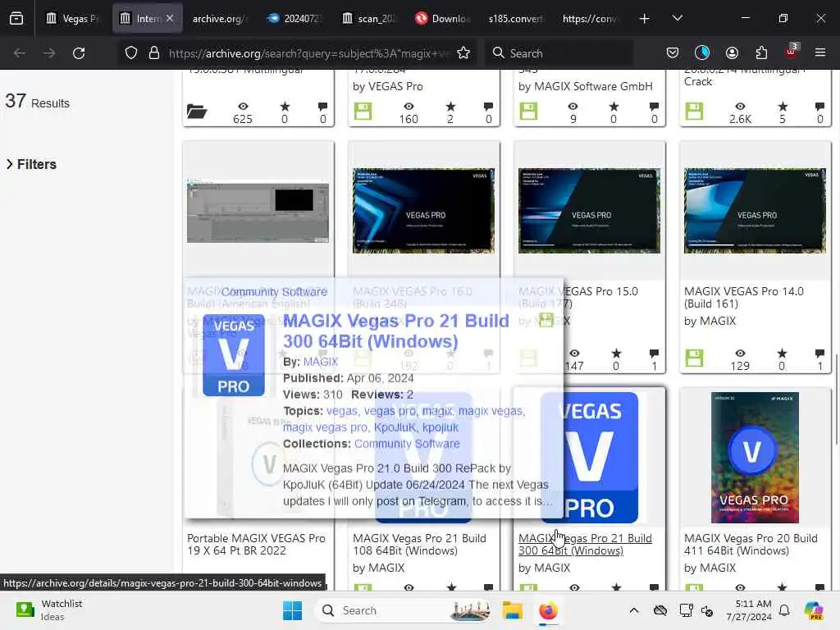Close the Internet Archive tab

tap(170, 18)
